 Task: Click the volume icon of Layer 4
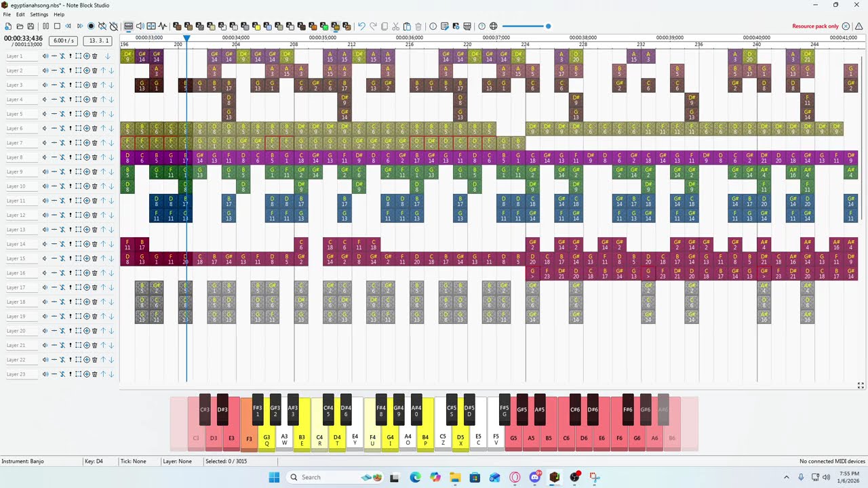pos(45,100)
